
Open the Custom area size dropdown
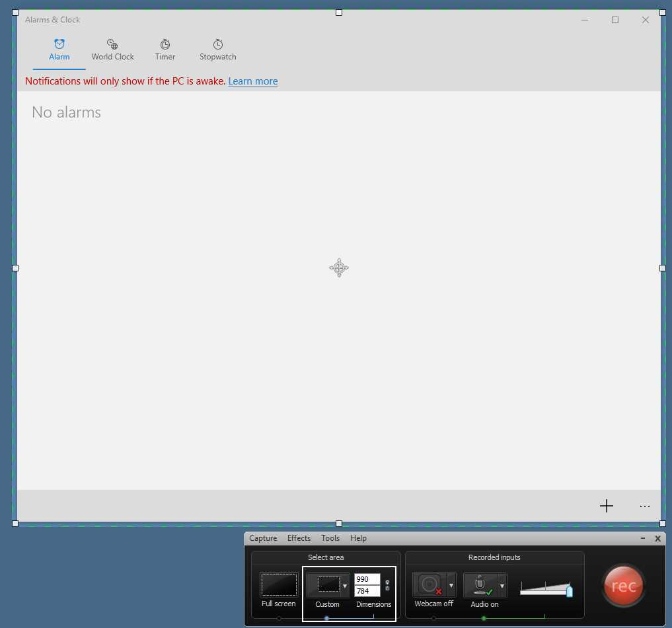345,584
